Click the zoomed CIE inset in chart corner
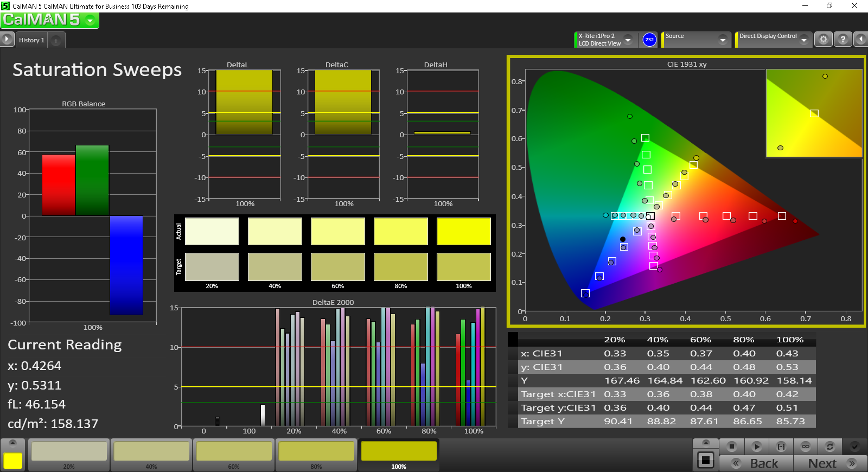868x472 pixels. pyautogui.click(x=814, y=113)
